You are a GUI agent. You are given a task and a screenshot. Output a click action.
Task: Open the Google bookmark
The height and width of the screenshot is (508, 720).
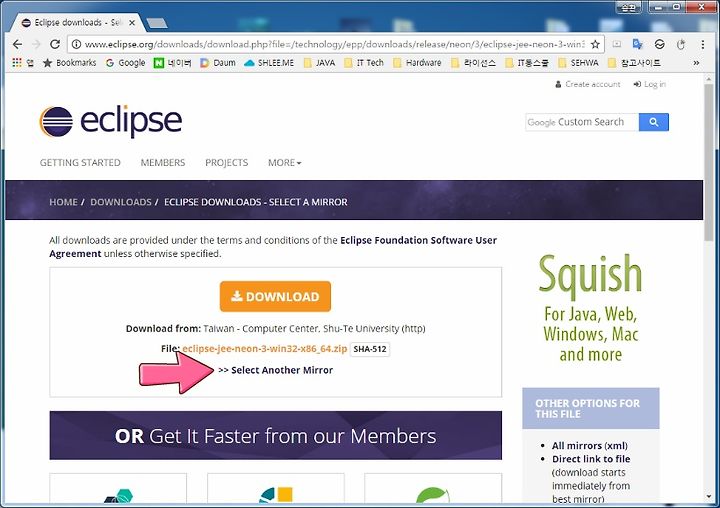pyautogui.click(x=125, y=62)
